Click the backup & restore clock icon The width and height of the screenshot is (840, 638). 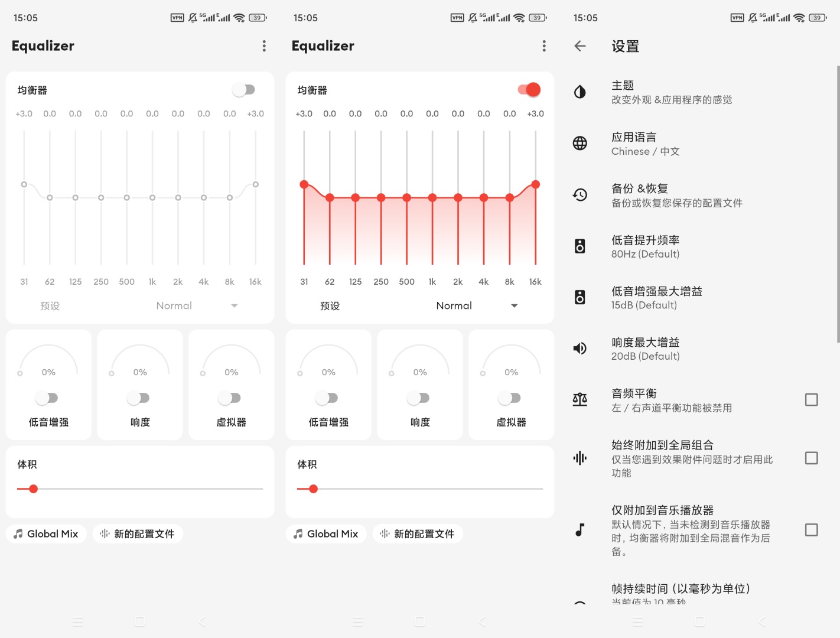coord(579,195)
